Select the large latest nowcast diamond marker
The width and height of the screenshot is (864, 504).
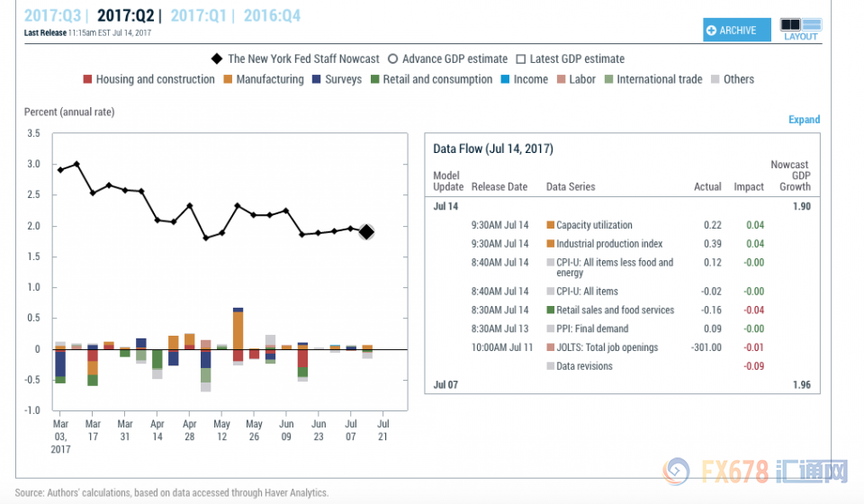[x=366, y=232]
